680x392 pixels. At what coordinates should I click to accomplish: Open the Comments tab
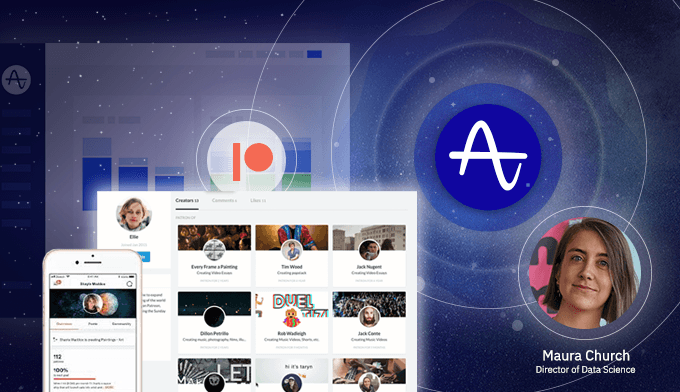(224, 200)
